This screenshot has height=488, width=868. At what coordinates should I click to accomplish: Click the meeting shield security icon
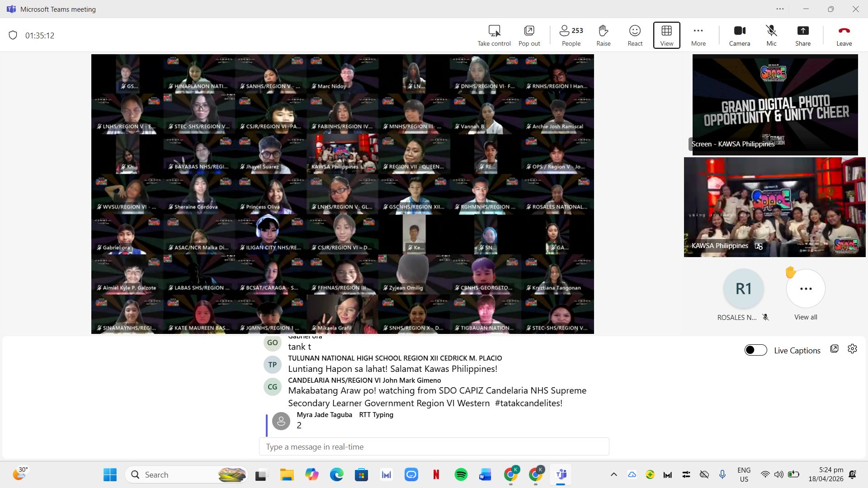13,35
